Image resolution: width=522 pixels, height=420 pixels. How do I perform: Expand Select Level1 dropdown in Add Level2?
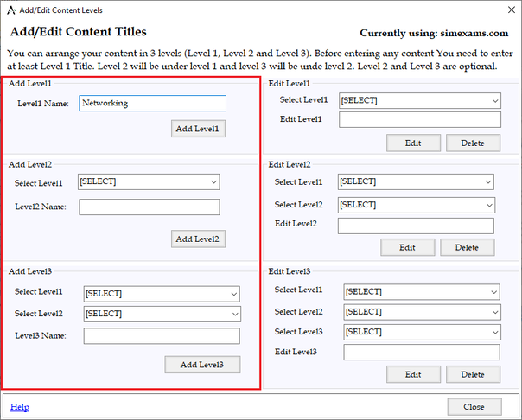pyautogui.click(x=149, y=181)
